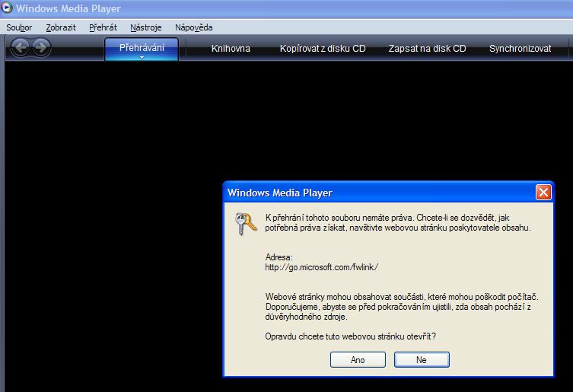Switch to the Přehrávání tab
The image size is (573, 392).
(x=142, y=48)
